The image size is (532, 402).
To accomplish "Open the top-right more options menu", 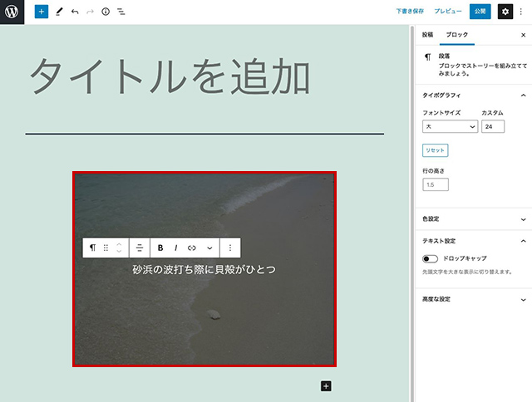I will 521,12.
